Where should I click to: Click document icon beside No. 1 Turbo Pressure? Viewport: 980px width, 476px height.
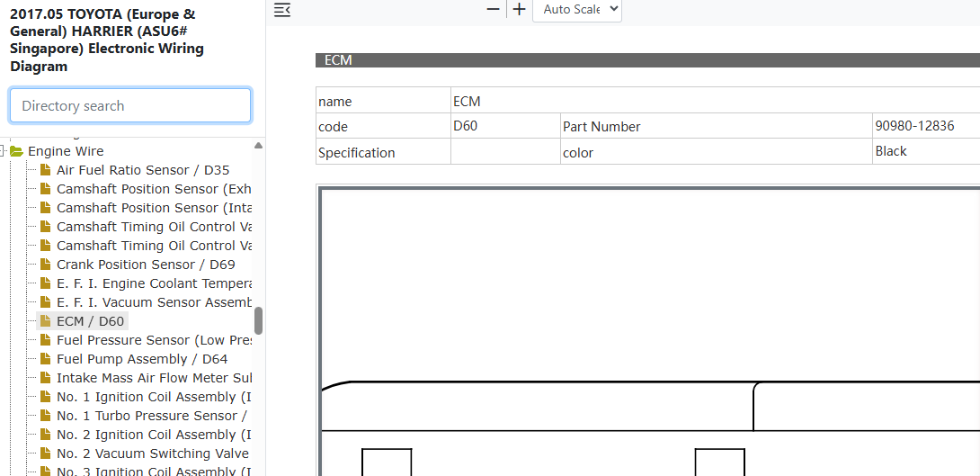45,415
